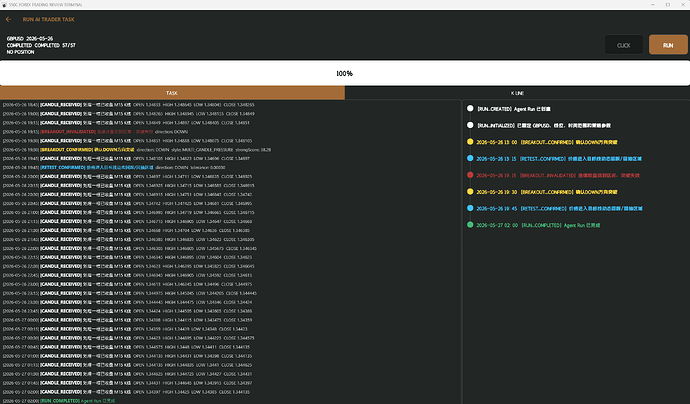This screenshot has width=690, height=404.
Task: Select the RUN_INITIALIZED timeline entry
Action: click(x=539, y=125)
